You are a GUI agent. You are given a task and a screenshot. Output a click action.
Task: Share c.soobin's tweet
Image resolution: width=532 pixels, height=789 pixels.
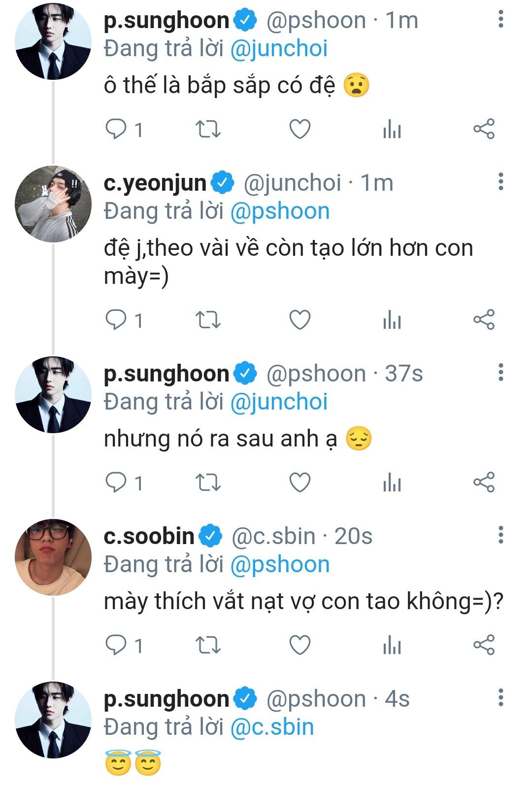(484, 645)
